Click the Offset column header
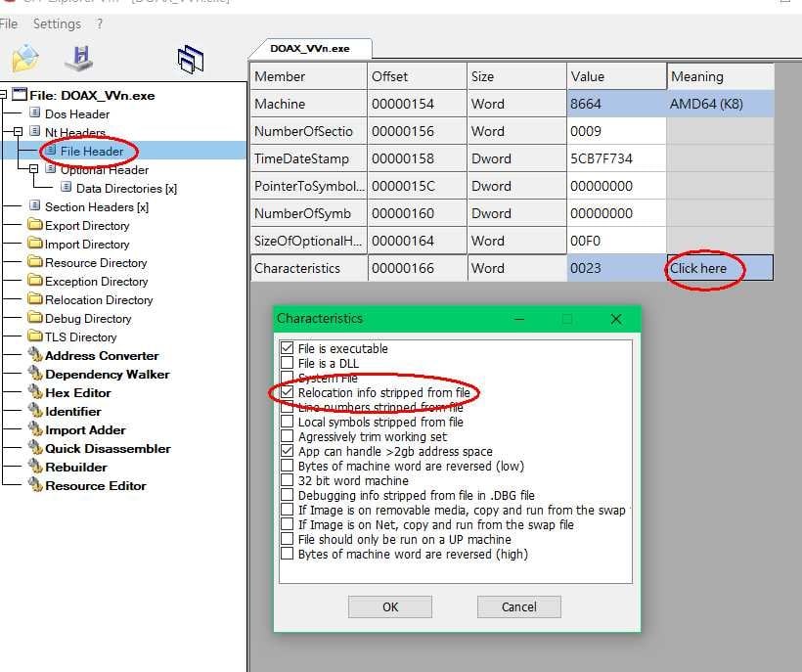802x672 pixels. coord(417,76)
